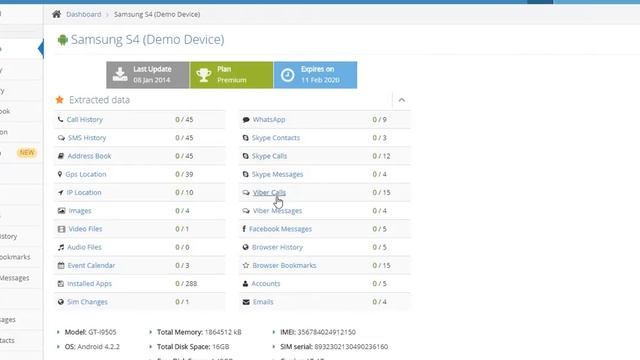The width and height of the screenshot is (640, 360).
Task: Click the Expires on 11 Feb 2020 tile
Action: 316,75
